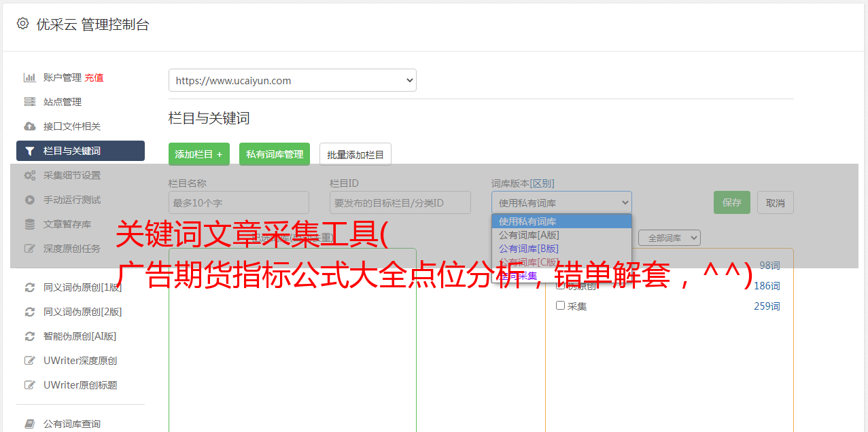Click refresh icon next to 同义词伪原创[2版]

tap(30, 312)
